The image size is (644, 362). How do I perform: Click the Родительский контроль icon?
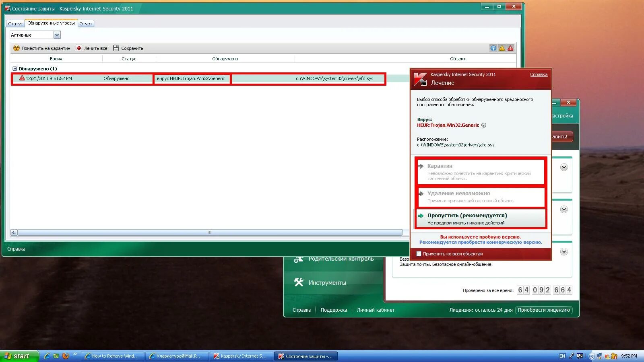point(298,259)
